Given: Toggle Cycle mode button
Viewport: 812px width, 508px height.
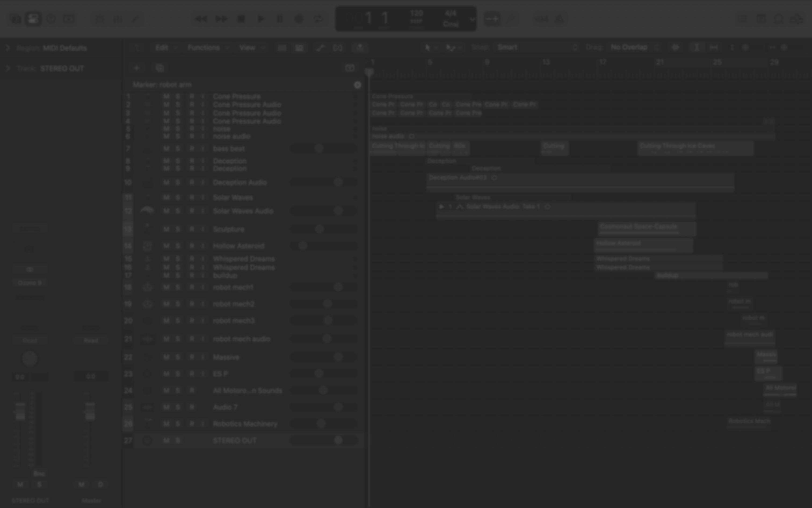Looking at the screenshot, I should [318, 19].
